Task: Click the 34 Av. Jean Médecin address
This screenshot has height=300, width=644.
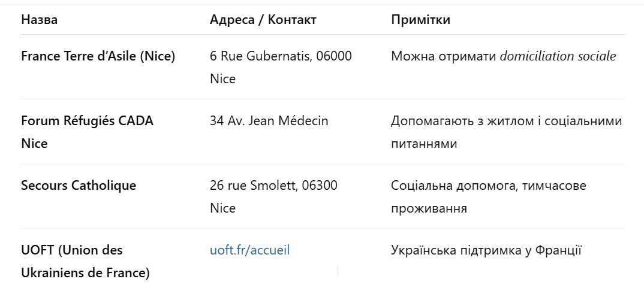Action: coord(269,120)
